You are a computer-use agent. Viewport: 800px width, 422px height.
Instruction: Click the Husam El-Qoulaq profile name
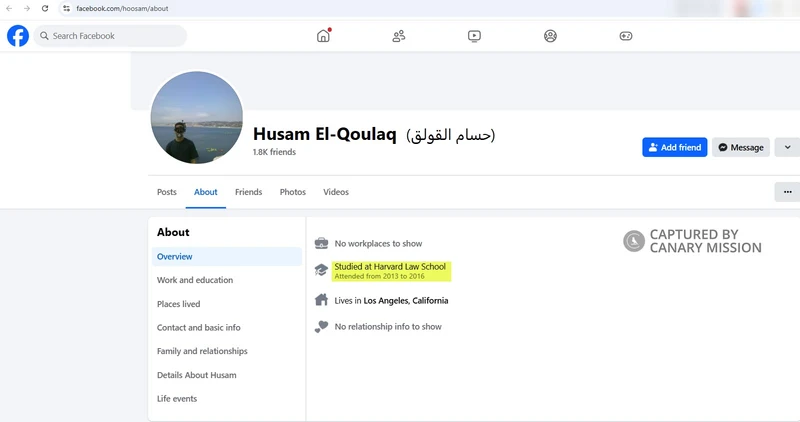[x=324, y=134]
